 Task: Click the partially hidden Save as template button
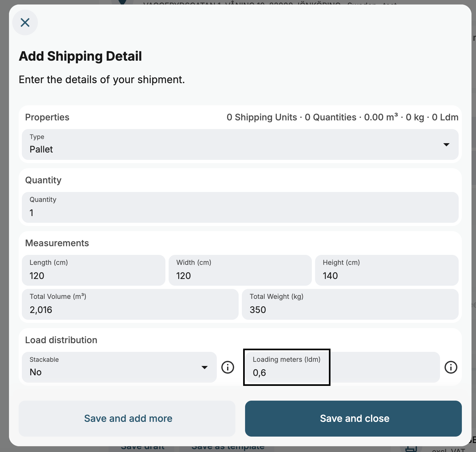click(x=228, y=448)
